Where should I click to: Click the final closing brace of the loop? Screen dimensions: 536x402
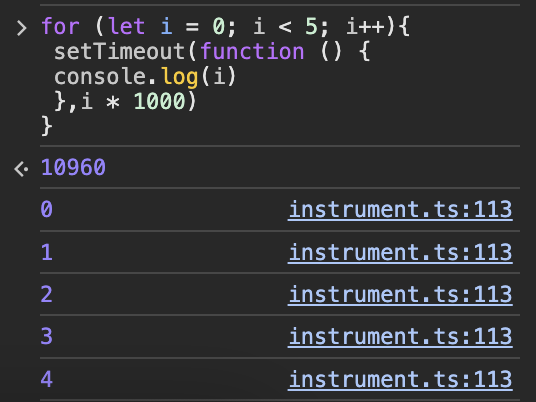(x=46, y=126)
